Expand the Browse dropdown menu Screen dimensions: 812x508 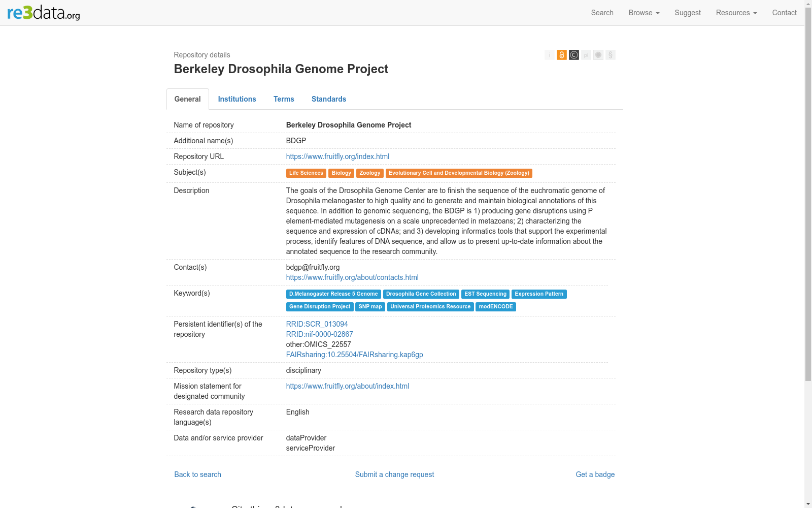point(644,13)
